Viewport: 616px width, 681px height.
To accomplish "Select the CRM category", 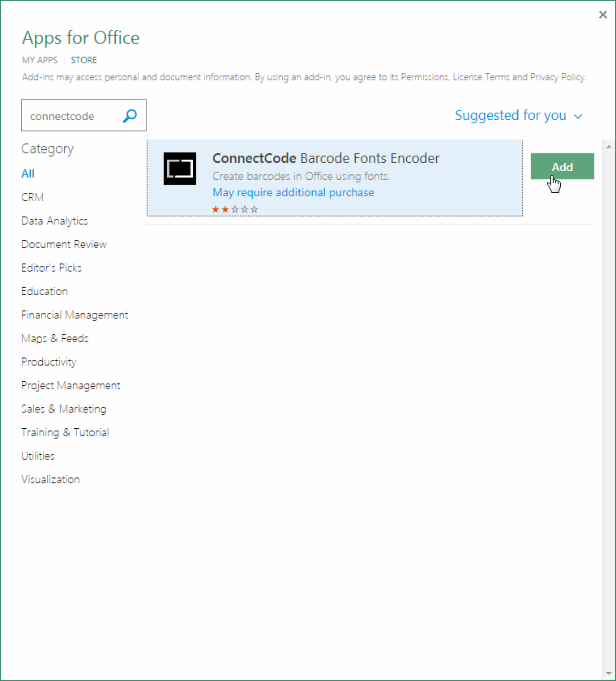I will pyautogui.click(x=32, y=197).
